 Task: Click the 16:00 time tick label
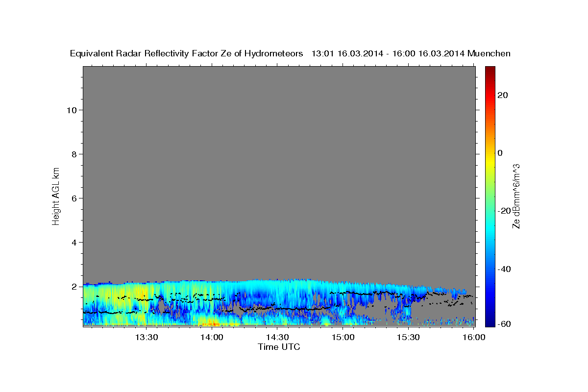pyautogui.click(x=474, y=337)
